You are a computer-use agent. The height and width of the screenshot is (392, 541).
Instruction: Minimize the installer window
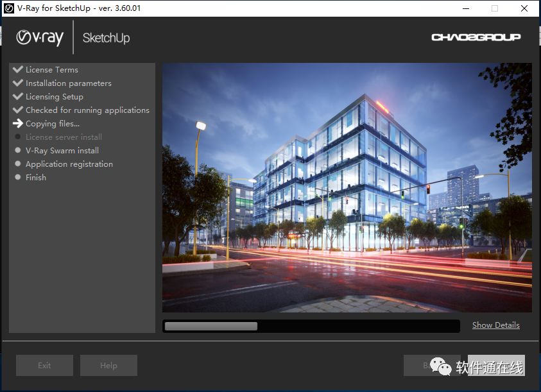[x=466, y=8]
